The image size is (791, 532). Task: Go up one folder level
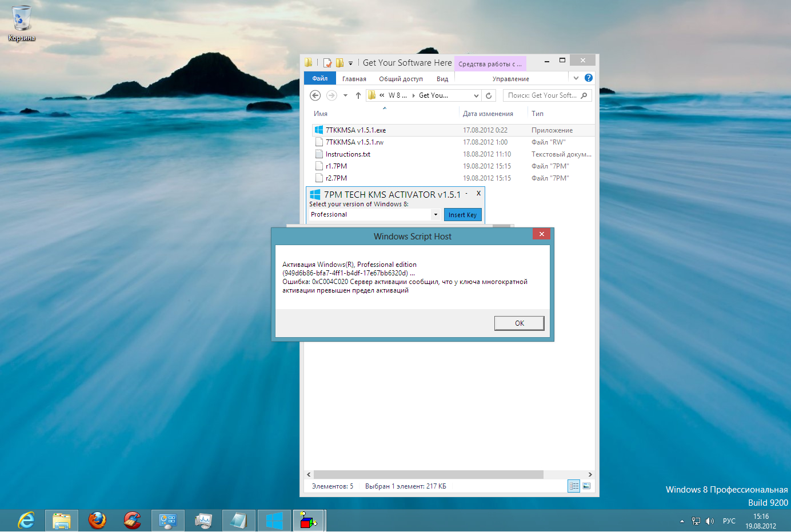click(358, 95)
